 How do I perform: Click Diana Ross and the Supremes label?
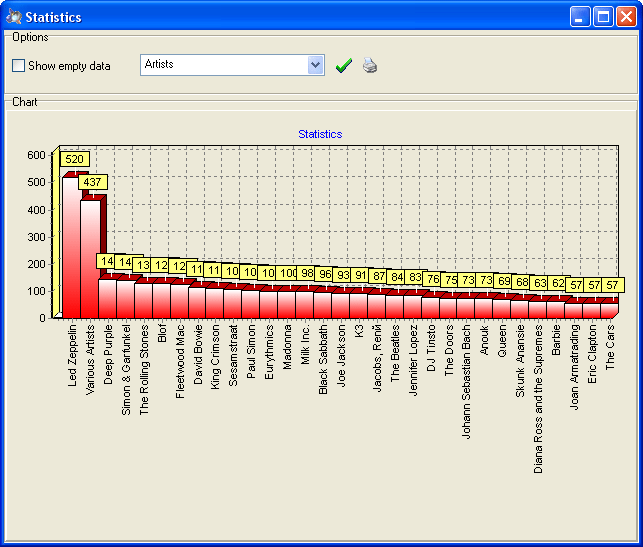539,399
